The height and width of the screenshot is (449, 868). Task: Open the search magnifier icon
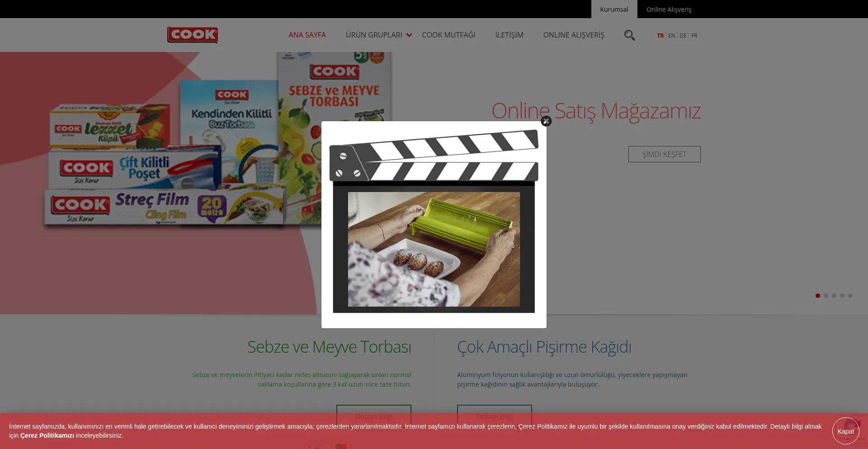point(629,35)
